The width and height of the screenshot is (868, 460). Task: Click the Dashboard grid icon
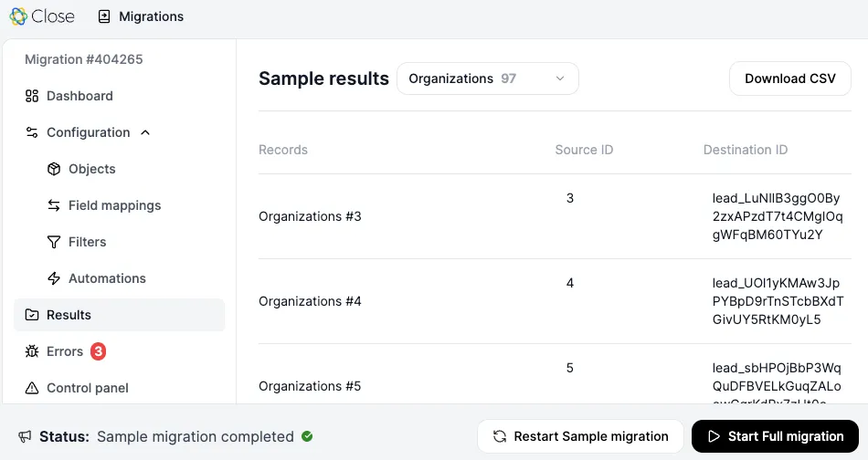pyautogui.click(x=32, y=96)
